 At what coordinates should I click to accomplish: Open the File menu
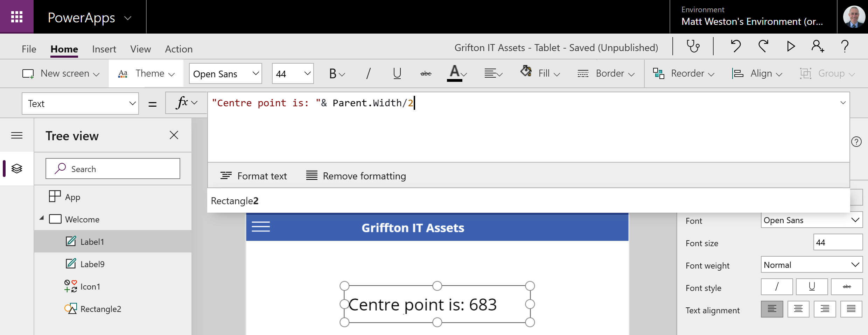click(29, 49)
